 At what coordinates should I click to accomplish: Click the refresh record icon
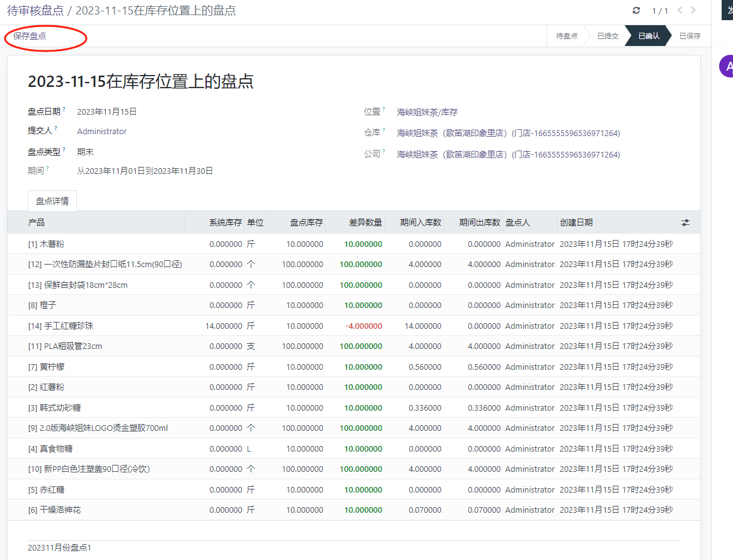tap(636, 11)
